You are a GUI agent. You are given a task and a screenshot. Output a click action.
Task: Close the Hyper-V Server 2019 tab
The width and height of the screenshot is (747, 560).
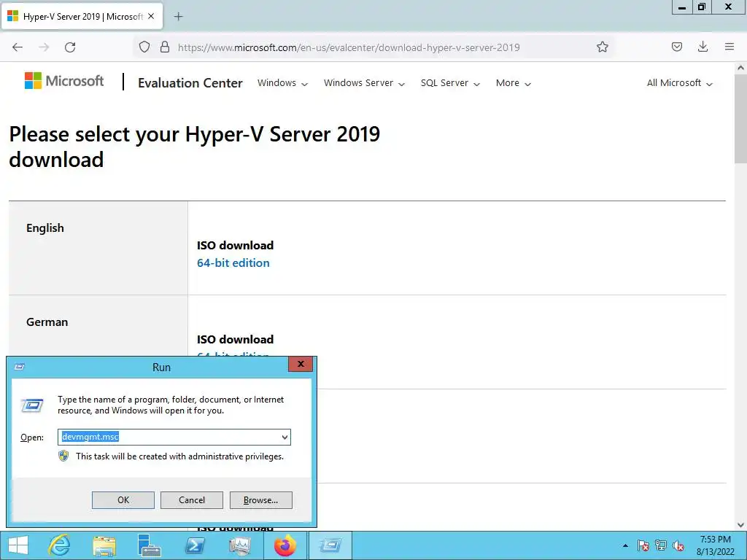(151, 16)
